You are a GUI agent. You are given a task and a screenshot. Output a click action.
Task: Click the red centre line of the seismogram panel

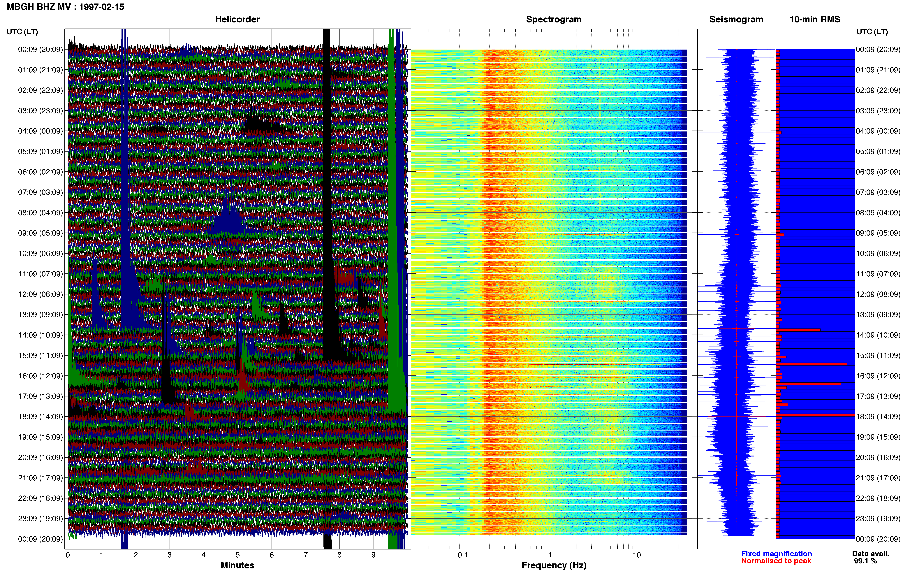(x=737, y=292)
